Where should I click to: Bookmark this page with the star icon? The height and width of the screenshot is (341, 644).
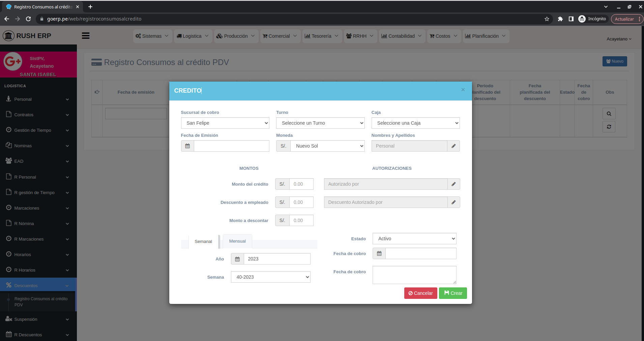tap(547, 19)
